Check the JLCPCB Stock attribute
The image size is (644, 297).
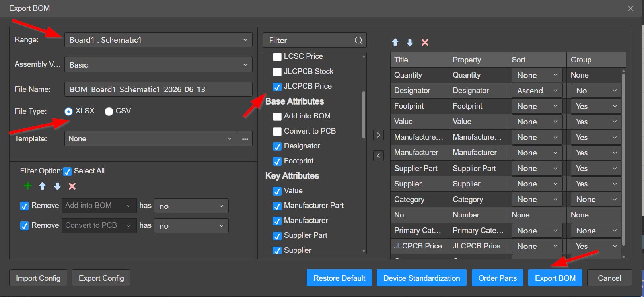point(277,72)
